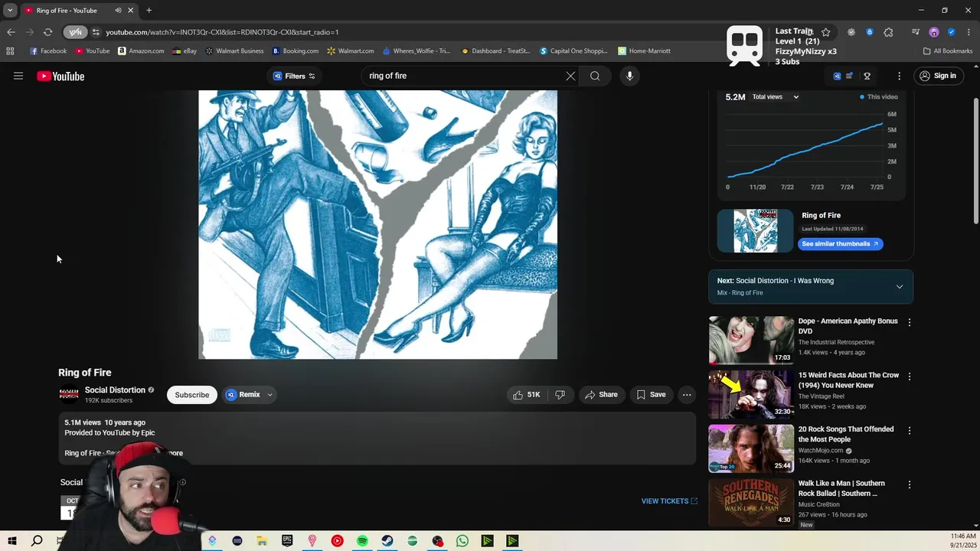Open a new browser tab
Screen dimensions: 980x551
149,11
